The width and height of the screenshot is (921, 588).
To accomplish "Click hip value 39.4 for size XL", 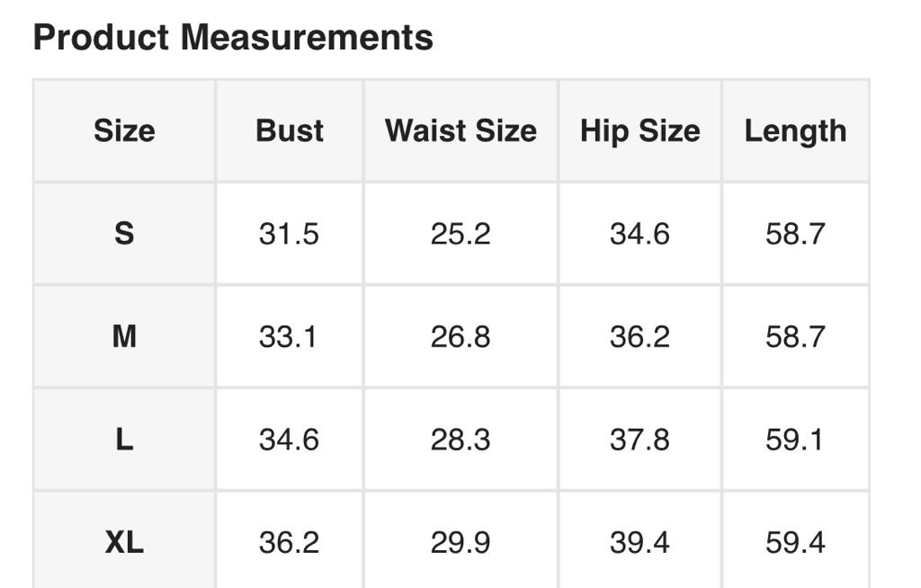I will pyautogui.click(x=639, y=542).
